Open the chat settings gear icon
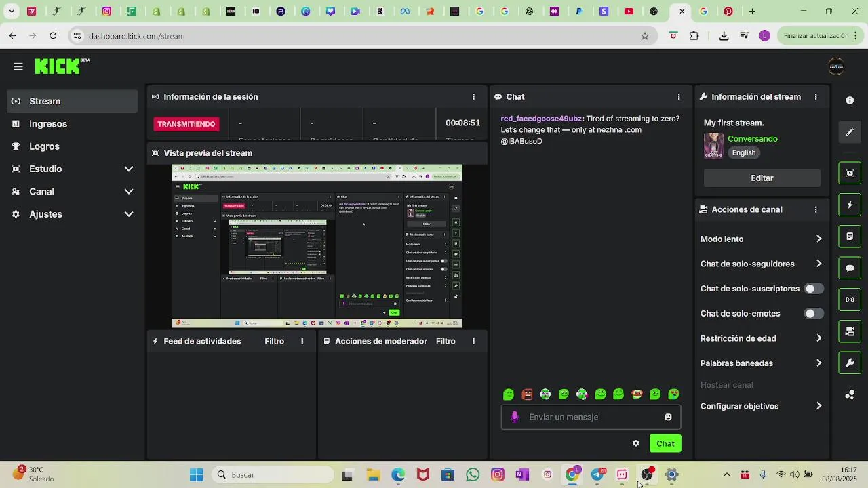The width and height of the screenshot is (868, 488). [x=635, y=443]
